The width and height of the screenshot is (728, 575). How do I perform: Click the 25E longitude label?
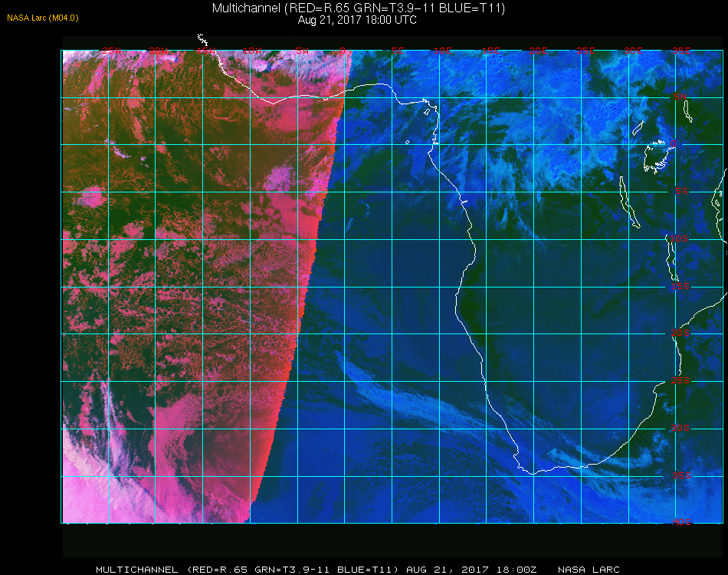585,51
